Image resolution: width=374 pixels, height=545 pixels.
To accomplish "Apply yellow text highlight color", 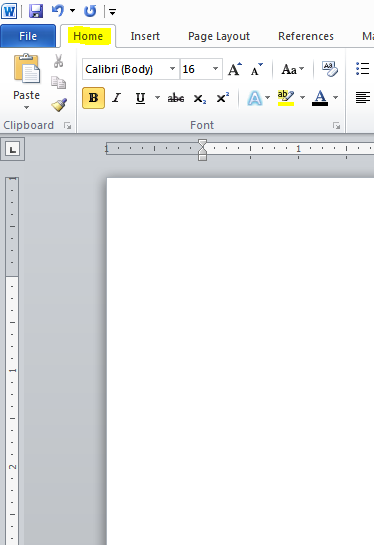I will click(x=286, y=98).
